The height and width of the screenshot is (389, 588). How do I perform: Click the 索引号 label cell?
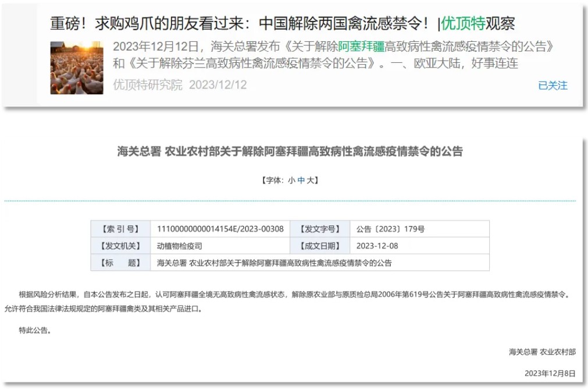tap(121, 229)
